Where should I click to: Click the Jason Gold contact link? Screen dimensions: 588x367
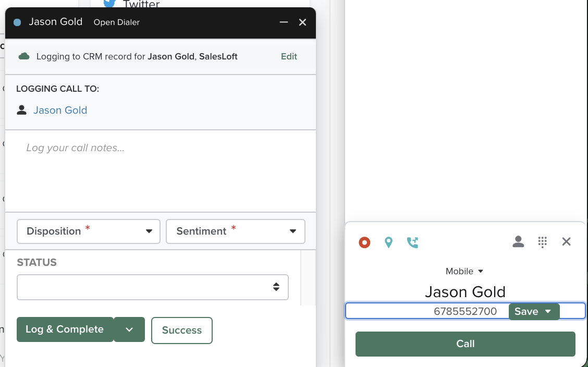coord(60,111)
